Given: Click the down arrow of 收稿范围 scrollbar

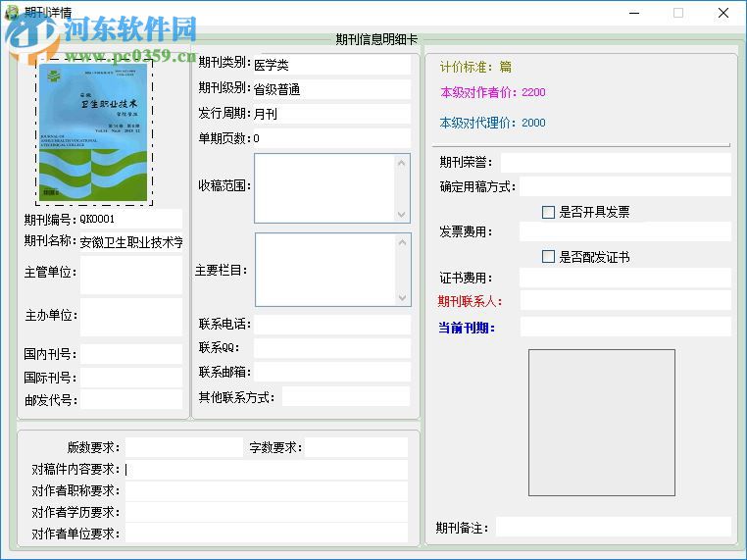Looking at the screenshot, I should 402,215.
